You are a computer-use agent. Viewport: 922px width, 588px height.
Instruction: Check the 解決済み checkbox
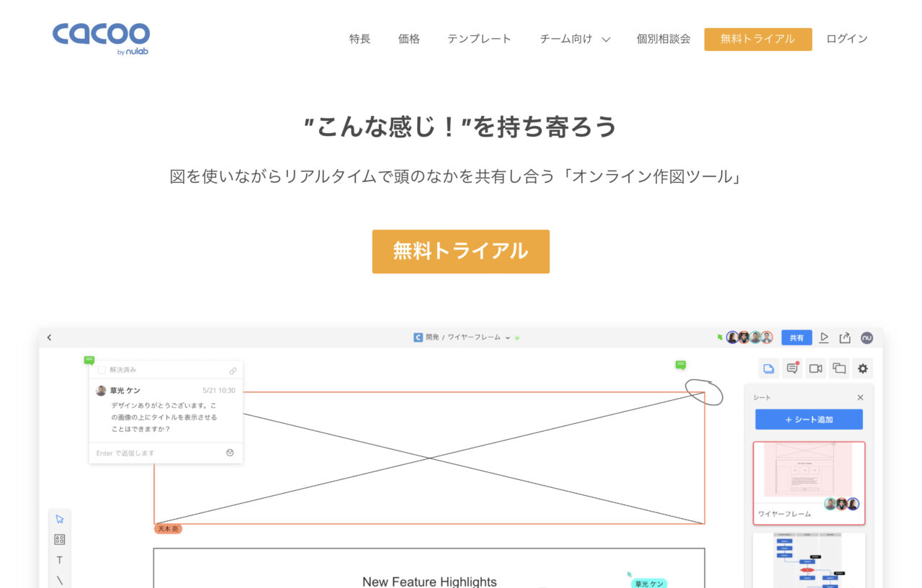(x=102, y=370)
